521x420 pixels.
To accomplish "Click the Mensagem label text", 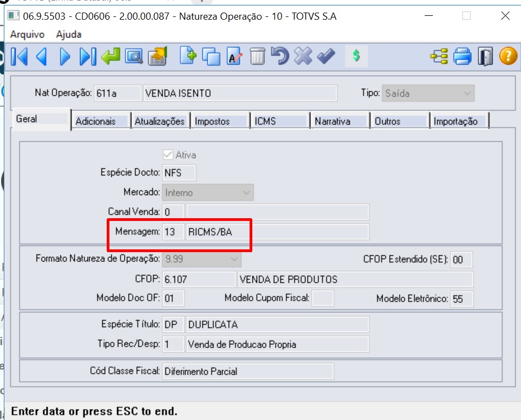I will (137, 231).
